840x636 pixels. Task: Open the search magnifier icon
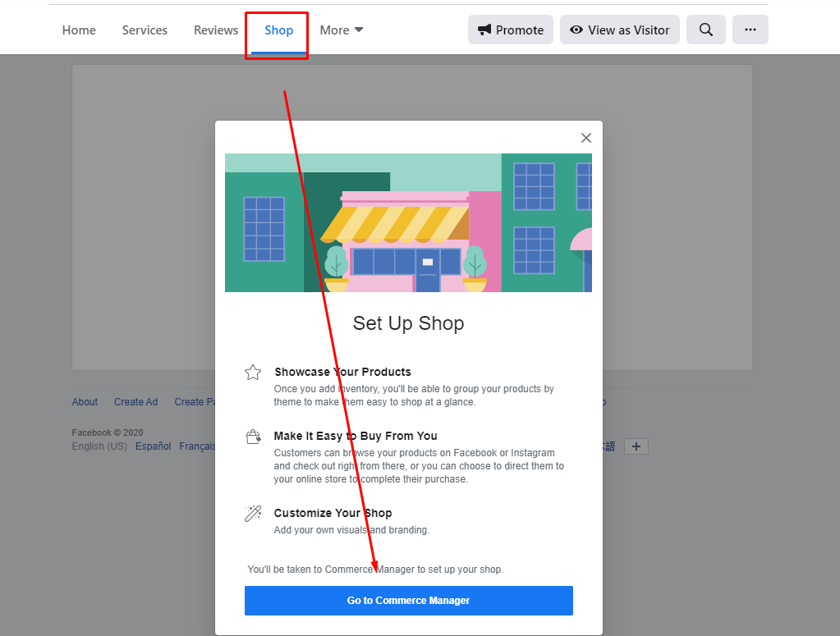coord(705,30)
